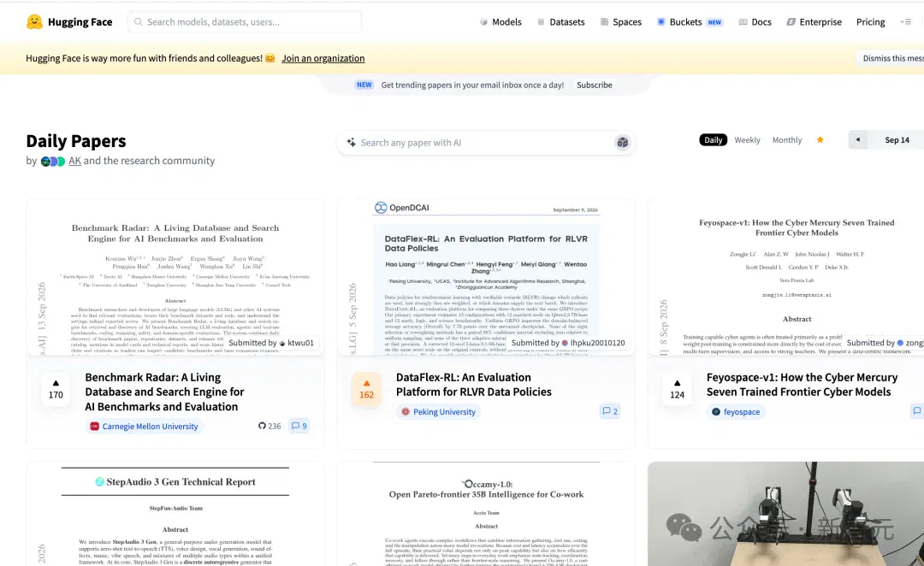Image resolution: width=924 pixels, height=566 pixels.
Task: Open the Buckets page
Action: tap(690, 21)
